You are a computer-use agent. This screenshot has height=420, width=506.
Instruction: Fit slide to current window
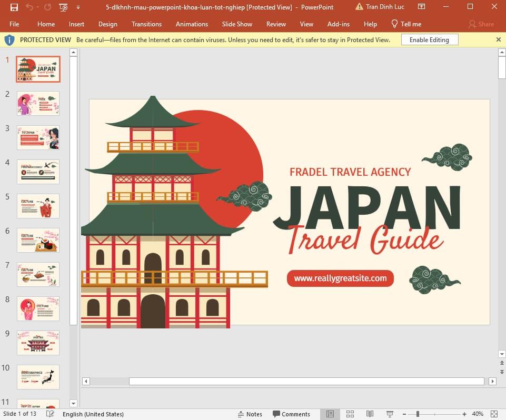(x=494, y=414)
